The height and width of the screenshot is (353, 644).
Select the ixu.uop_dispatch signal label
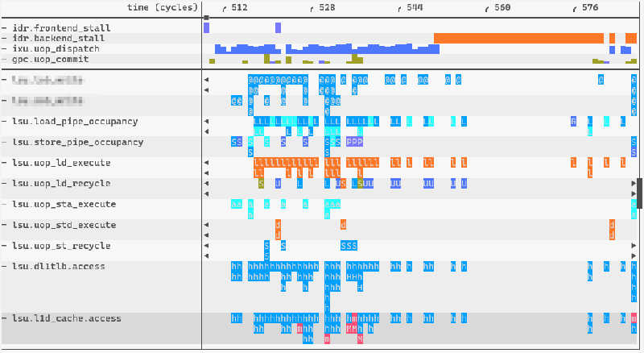[56, 48]
